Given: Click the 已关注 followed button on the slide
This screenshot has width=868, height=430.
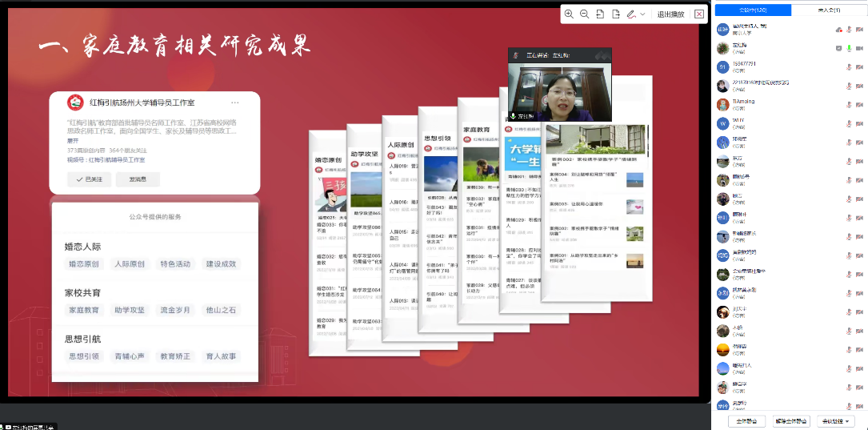Looking at the screenshot, I should pyautogui.click(x=88, y=179).
